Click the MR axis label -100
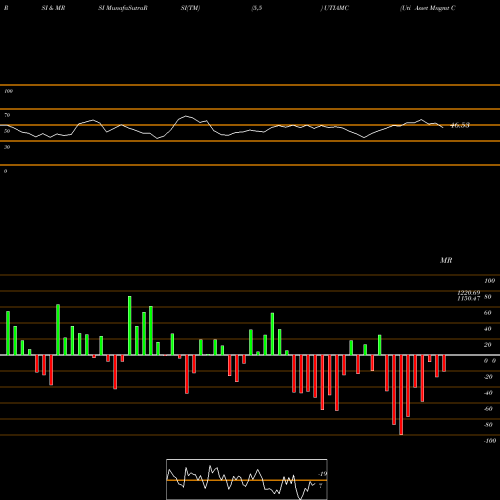Image resolution: width=500 pixels, height=500 pixels. pyautogui.click(x=490, y=441)
